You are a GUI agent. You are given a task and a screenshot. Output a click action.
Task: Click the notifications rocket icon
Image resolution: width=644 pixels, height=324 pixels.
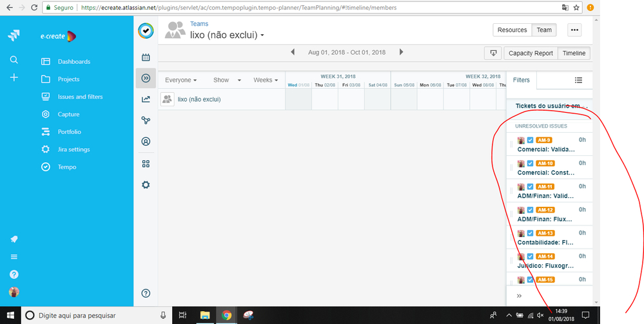tap(14, 240)
